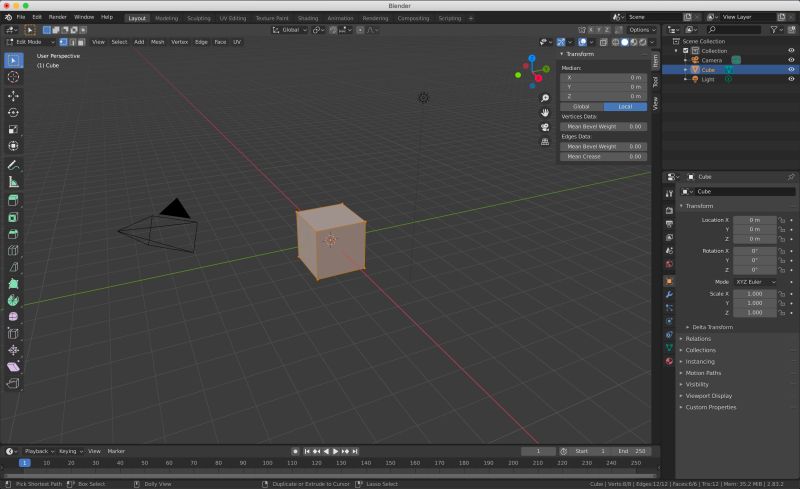Click the Scale X value field
800x489 pixels.
[x=755, y=294]
